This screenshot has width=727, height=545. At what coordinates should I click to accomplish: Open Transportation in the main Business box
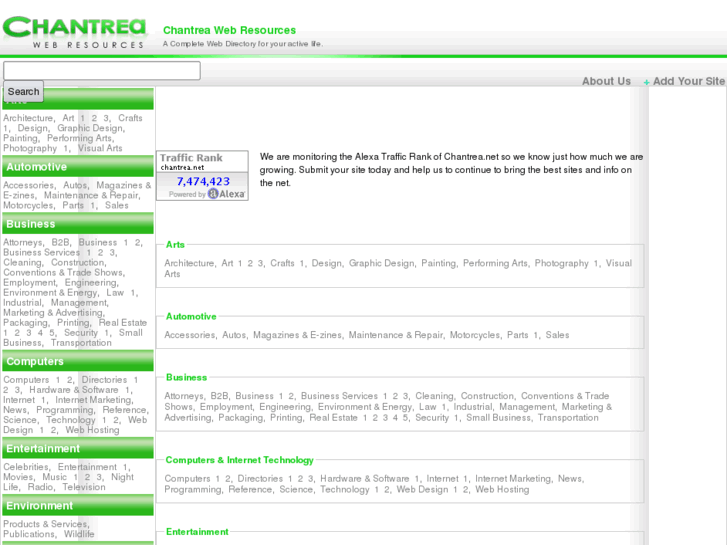(568, 417)
